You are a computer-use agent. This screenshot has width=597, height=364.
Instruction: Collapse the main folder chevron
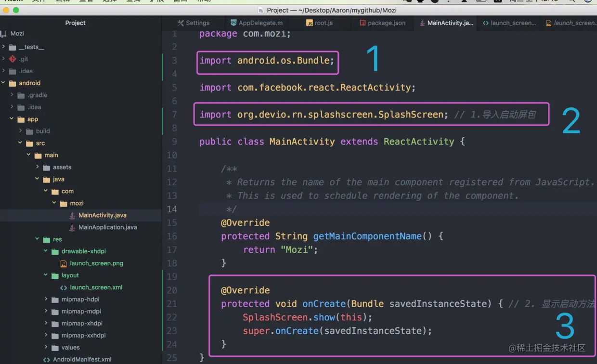pos(29,155)
